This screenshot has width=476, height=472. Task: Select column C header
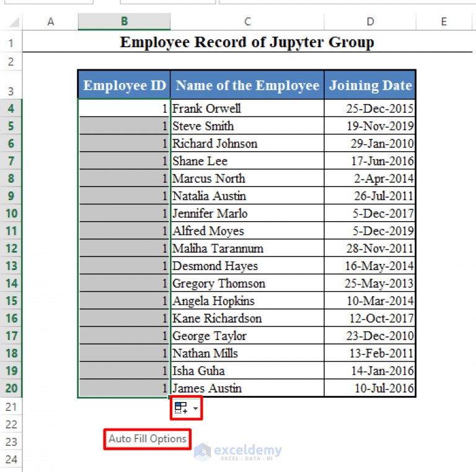click(x=247, y=22)
